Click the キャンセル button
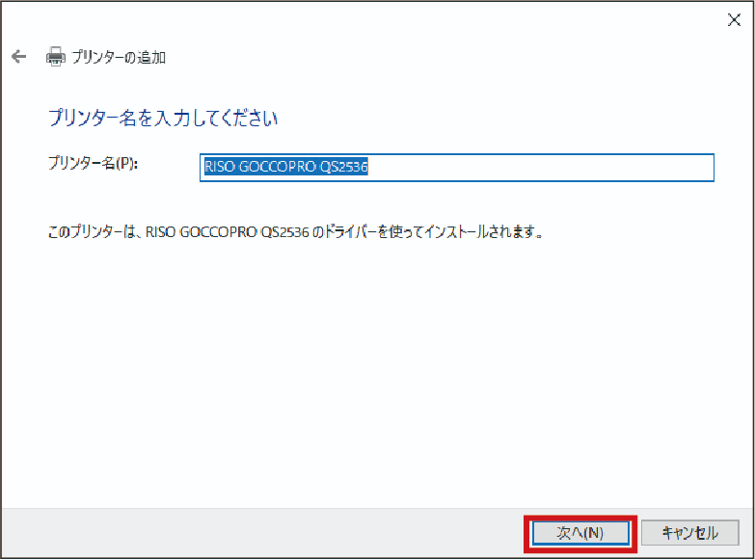The width and height of the screenshot is (755, 560). click(x=690, y=533)
